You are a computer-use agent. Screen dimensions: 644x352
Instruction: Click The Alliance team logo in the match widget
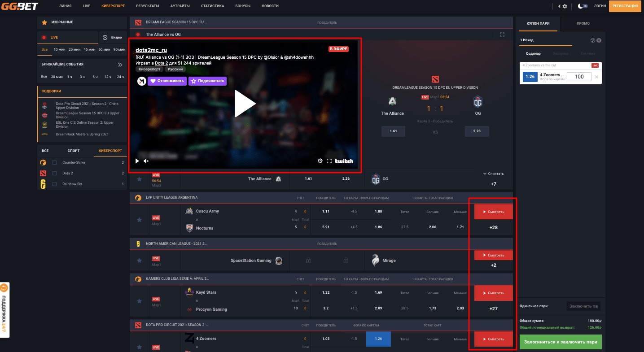click(392, 102)
